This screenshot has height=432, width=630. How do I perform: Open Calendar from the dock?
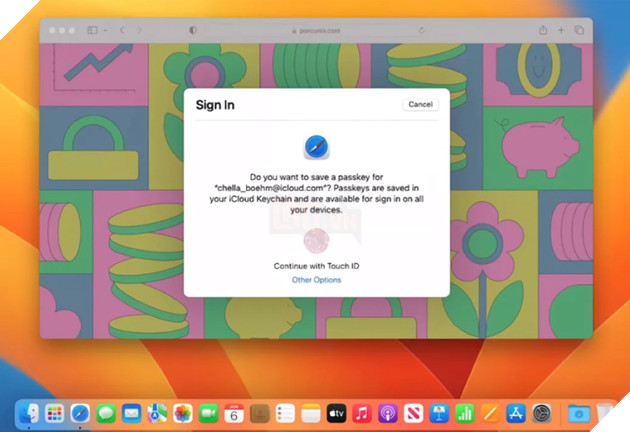[x=234, y=413]
